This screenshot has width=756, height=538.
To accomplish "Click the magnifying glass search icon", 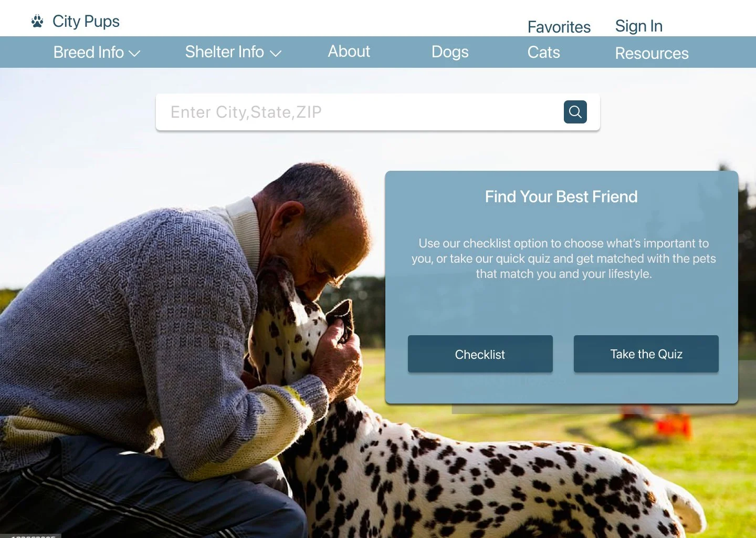I will 575,112.
